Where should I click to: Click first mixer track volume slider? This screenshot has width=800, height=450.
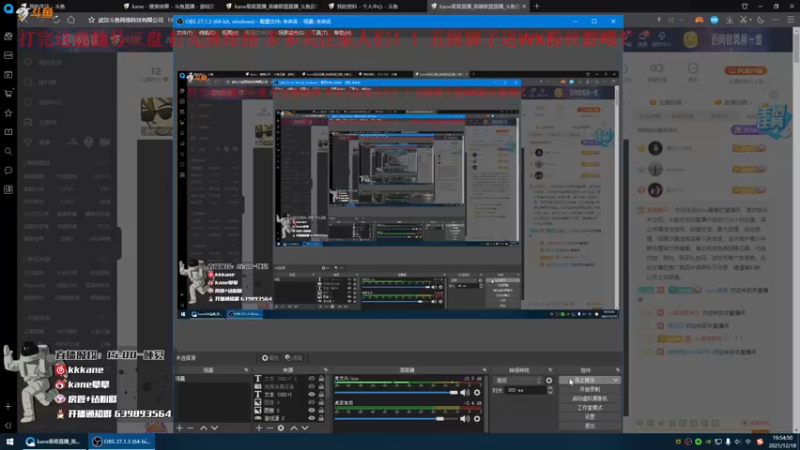(396, 392)
